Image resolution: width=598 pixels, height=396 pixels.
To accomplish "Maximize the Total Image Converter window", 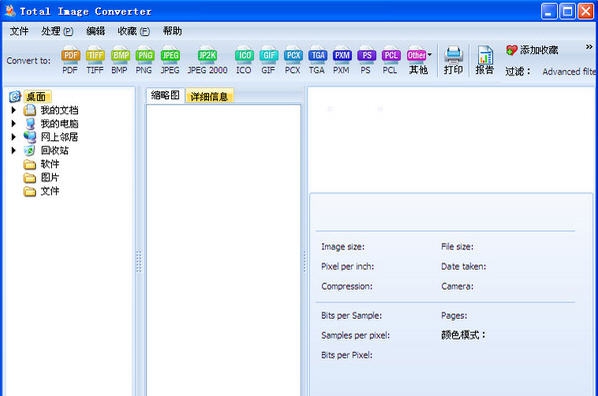I will [567, 11].
